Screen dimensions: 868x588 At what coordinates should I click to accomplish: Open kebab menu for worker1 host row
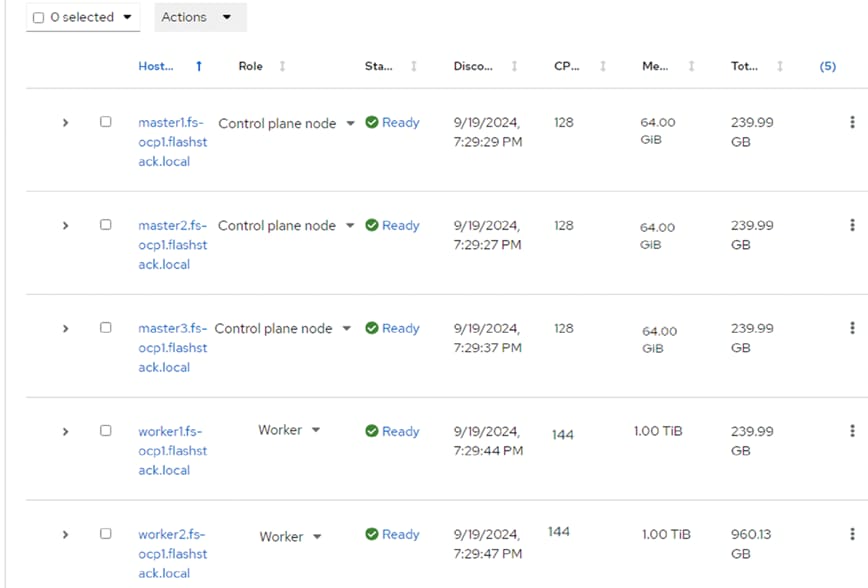click(852, 431)
